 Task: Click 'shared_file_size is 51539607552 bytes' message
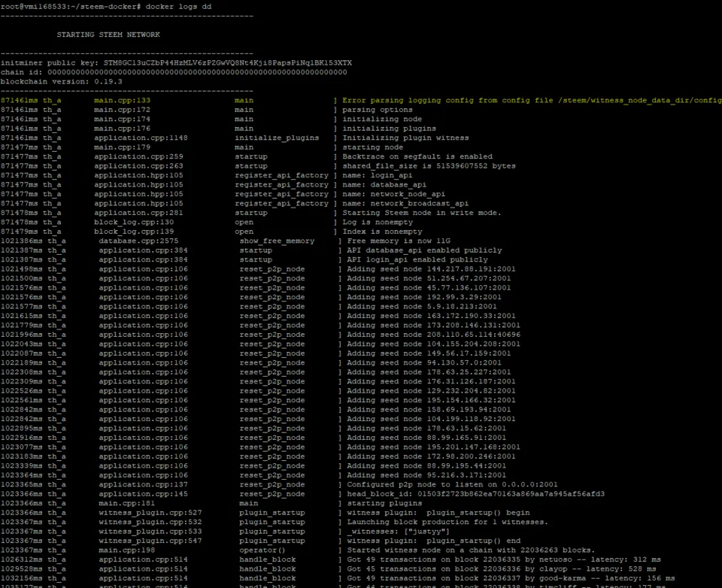[x=429, y=165]
